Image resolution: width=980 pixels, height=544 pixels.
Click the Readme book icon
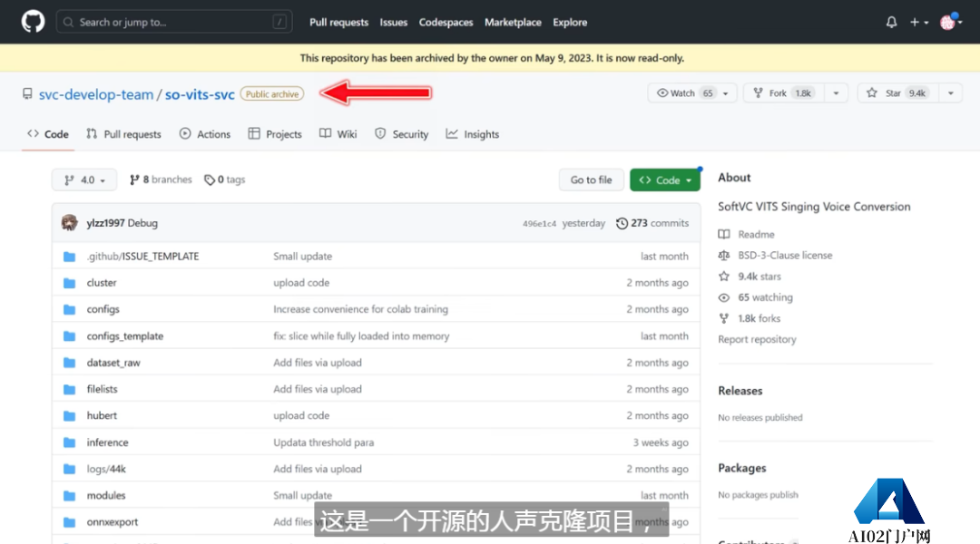[723, 234]
